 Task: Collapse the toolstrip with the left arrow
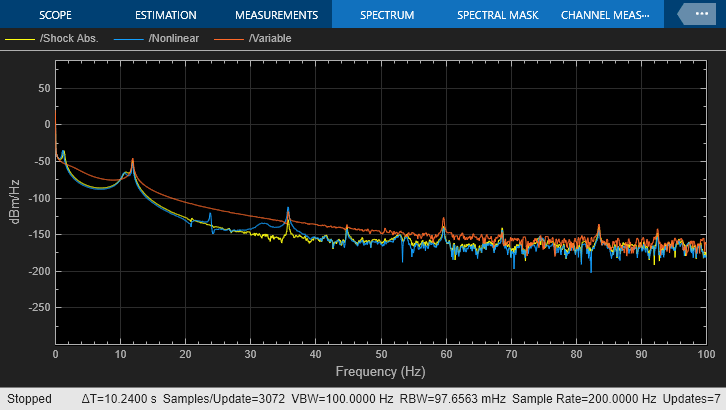point(685,14)
